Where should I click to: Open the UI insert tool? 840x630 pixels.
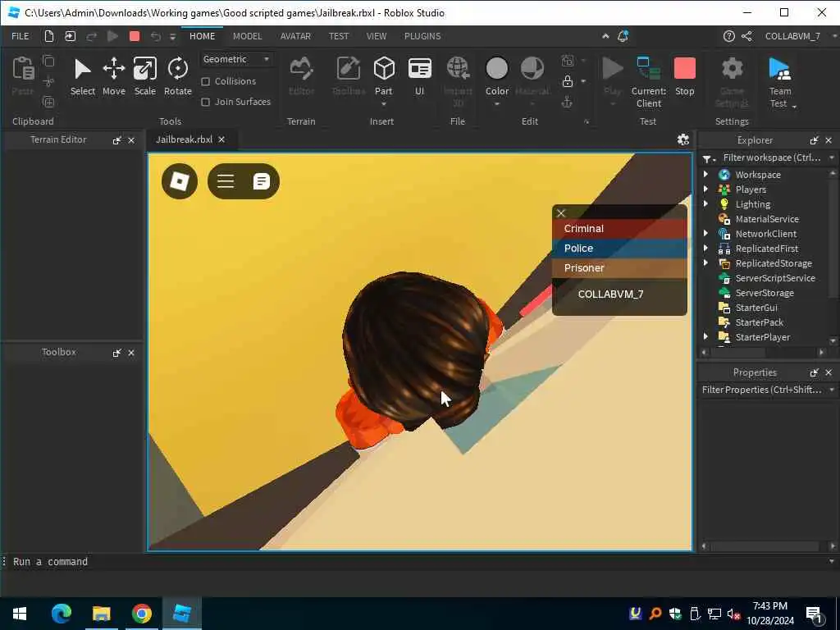click(419, 77)
